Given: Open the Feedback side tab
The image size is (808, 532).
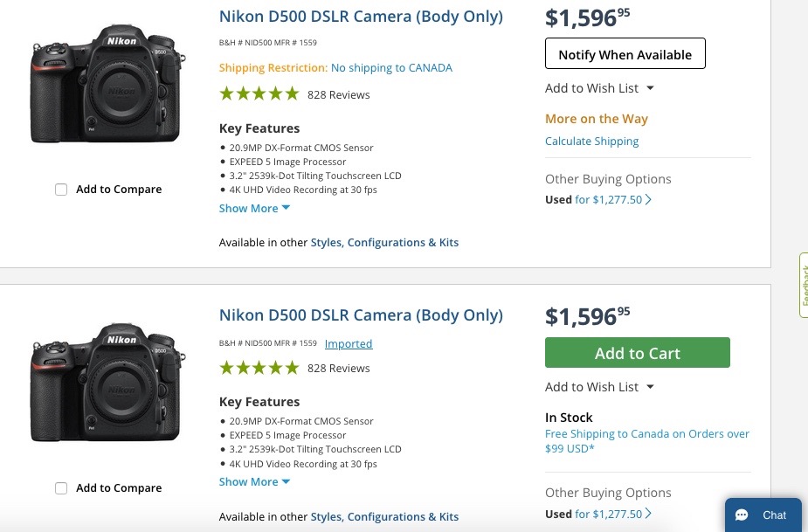Looking at the screenshot, I should click(803, 285).
